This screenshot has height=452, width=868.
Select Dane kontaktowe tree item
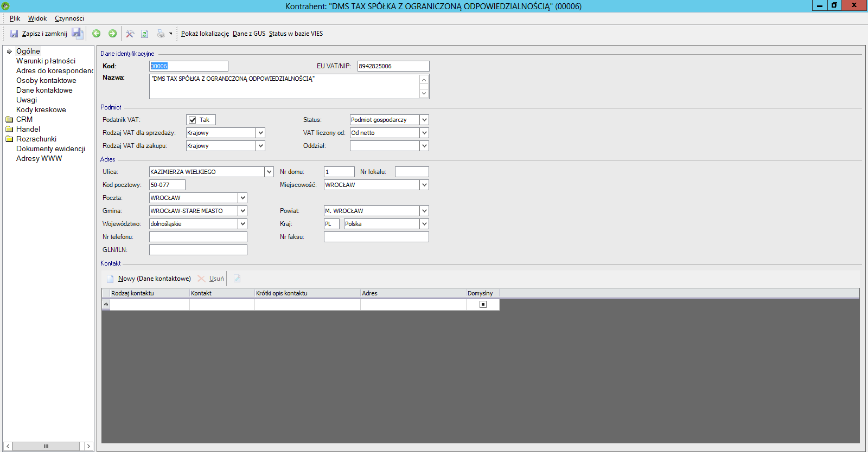point(44,90)
